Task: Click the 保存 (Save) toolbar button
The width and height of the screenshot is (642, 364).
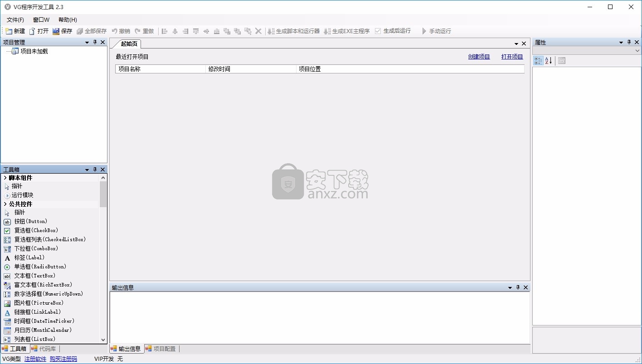Action: [x=63, y=31]
